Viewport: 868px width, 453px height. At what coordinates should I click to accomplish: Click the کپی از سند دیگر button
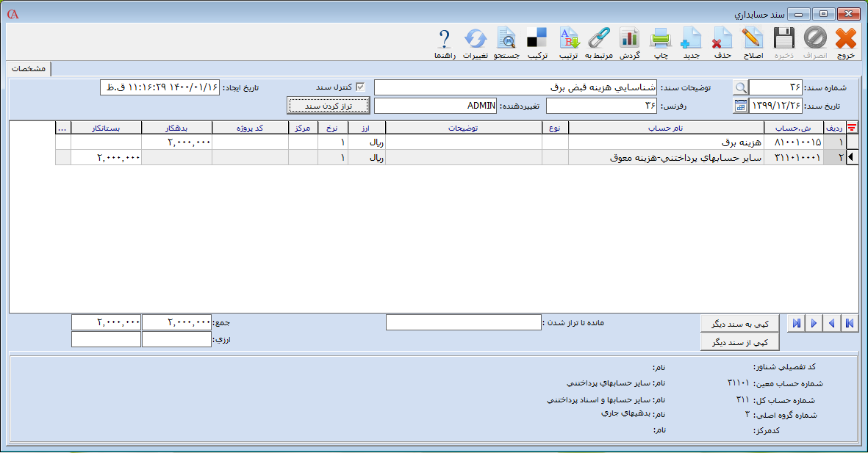click(x=739, y=342)
